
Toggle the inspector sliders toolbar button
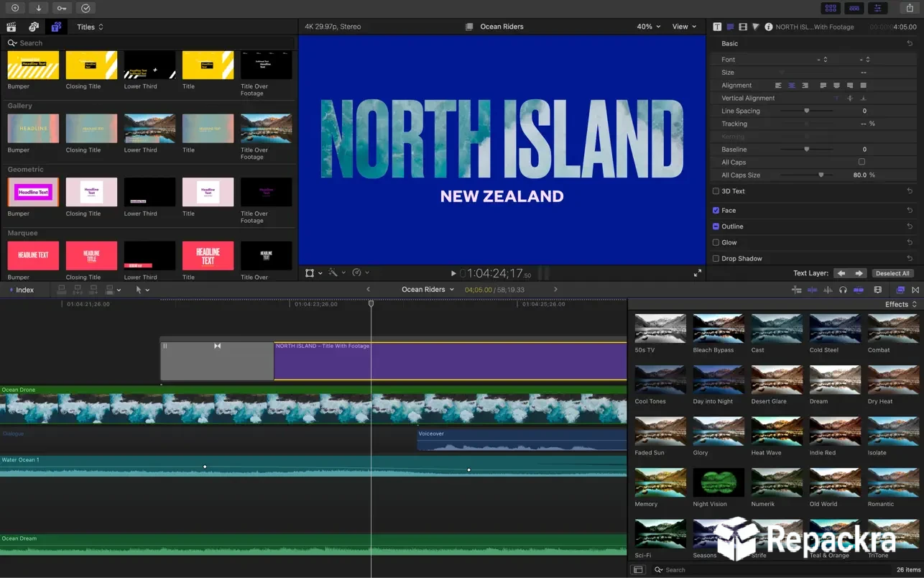point(877,8)
